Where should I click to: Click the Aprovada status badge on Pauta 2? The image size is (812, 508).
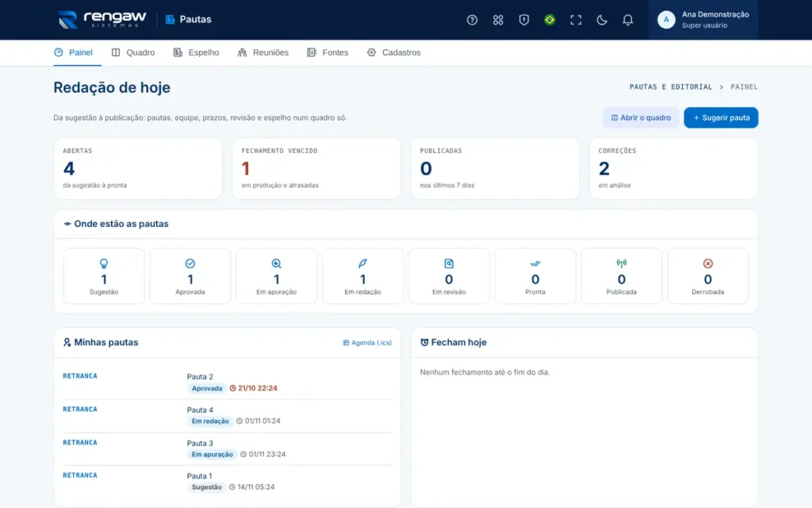[x=207, y=388]
